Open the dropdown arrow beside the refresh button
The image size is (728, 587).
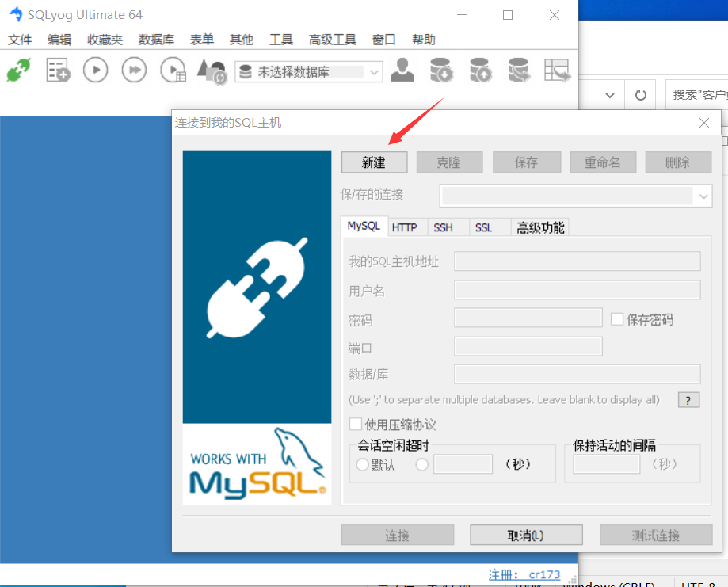[608, 94]
